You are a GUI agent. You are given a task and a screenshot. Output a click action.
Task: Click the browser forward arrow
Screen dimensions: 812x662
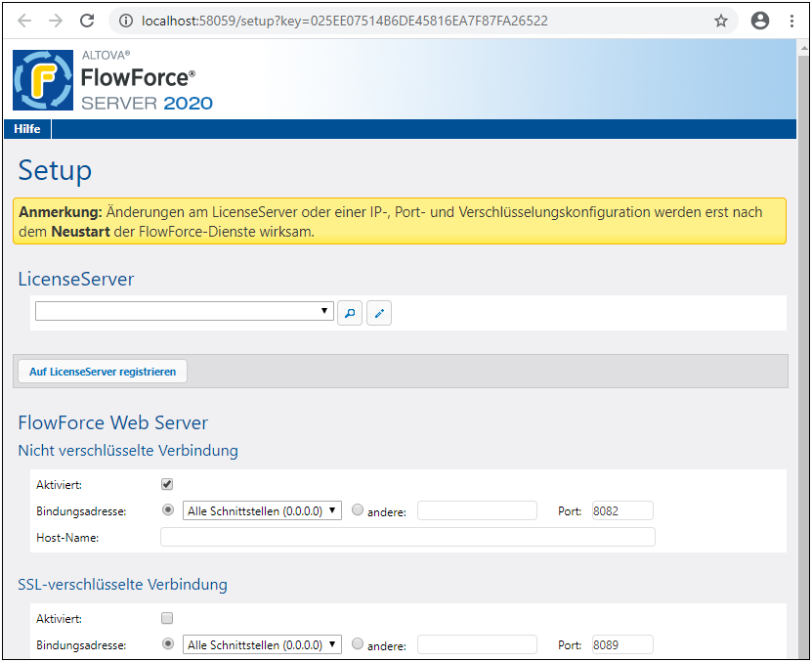56,21
